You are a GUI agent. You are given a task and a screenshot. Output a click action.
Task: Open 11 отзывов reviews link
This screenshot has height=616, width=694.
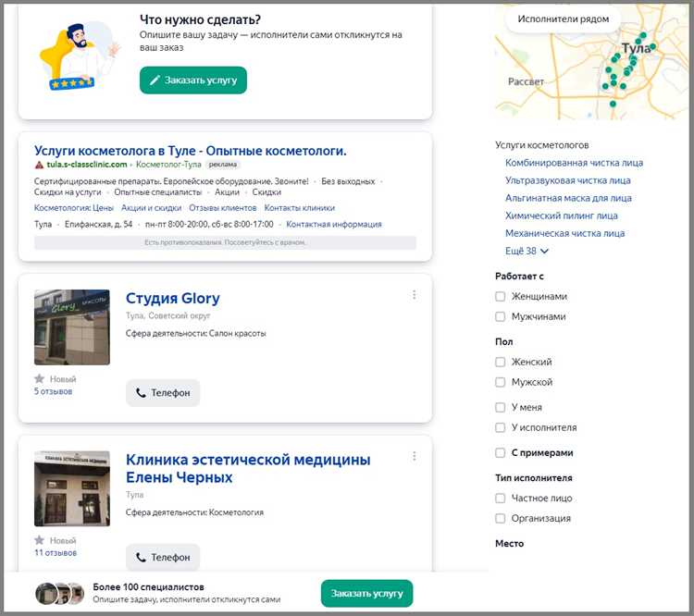pyautogui.click(x=56, y=553)
